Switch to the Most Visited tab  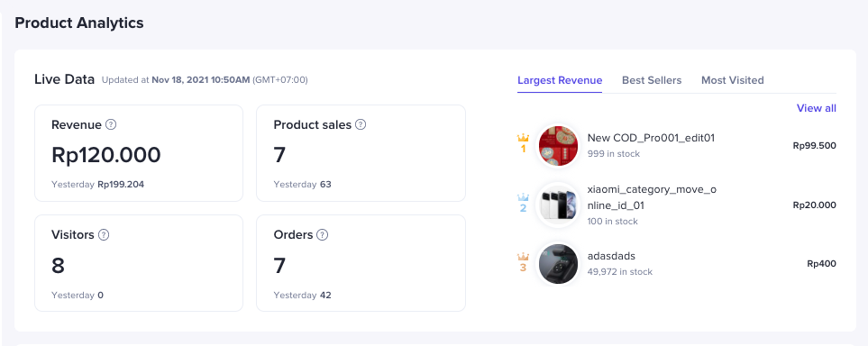click(733, 80)
